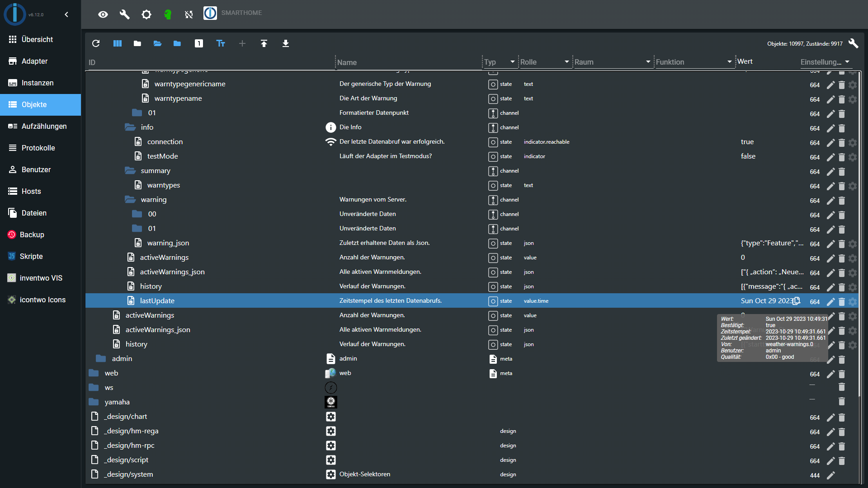The height and width of the screenshot is (488, 868).
Task: Edit the _design/system object
Action: tap(831, 475)
